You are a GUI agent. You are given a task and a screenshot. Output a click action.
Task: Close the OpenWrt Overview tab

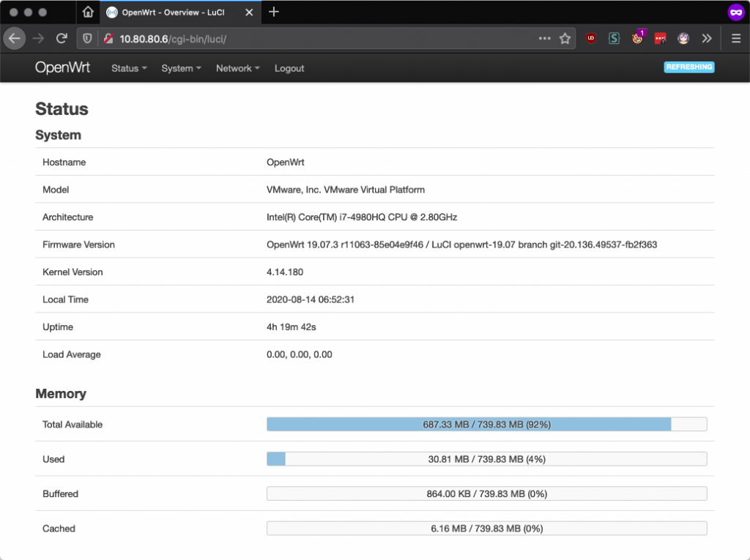click(249, 12)
